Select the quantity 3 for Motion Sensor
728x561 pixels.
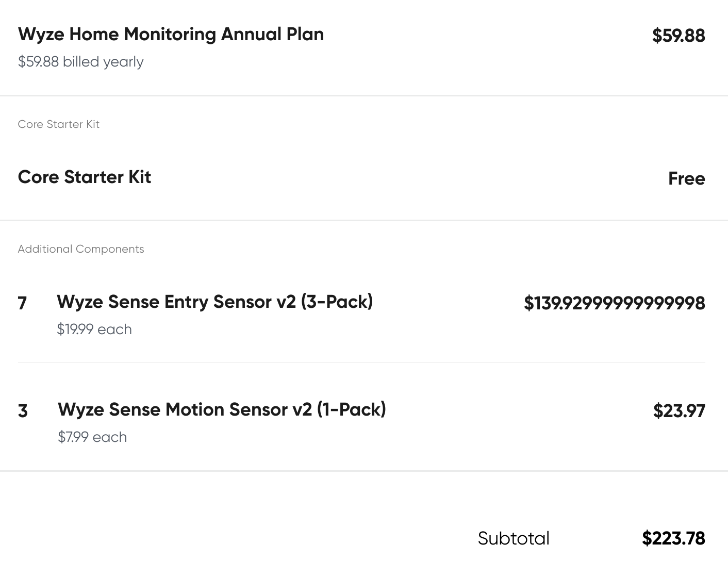point(23,411)
